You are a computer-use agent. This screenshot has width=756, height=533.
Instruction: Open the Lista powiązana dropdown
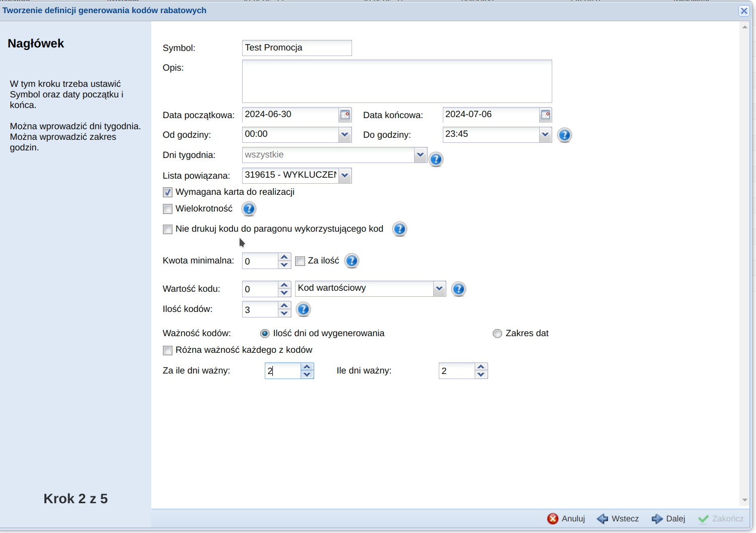[x=345, y=176]
